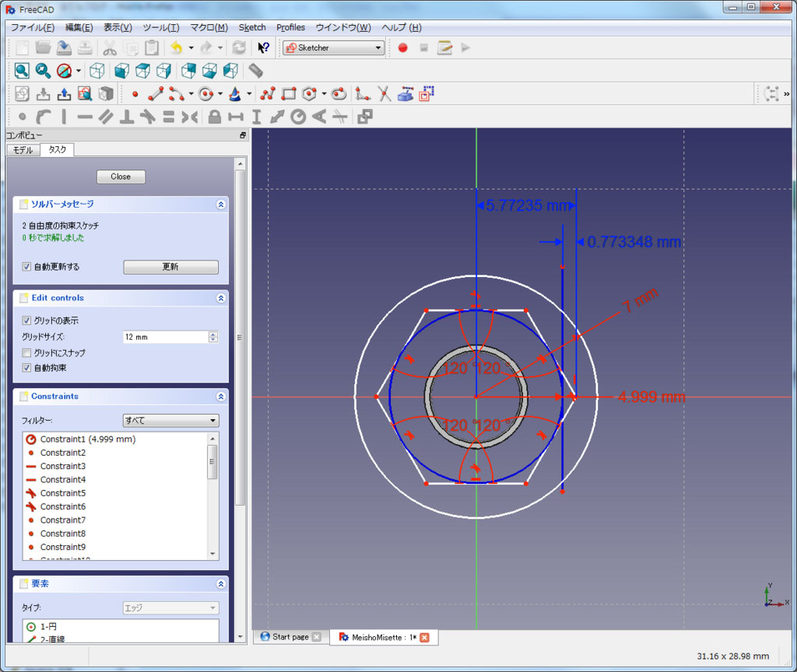Open the Sketcher workbench dropdown
Image resolution: width=797 pixels, height=672 pixels.
(334, 48)
